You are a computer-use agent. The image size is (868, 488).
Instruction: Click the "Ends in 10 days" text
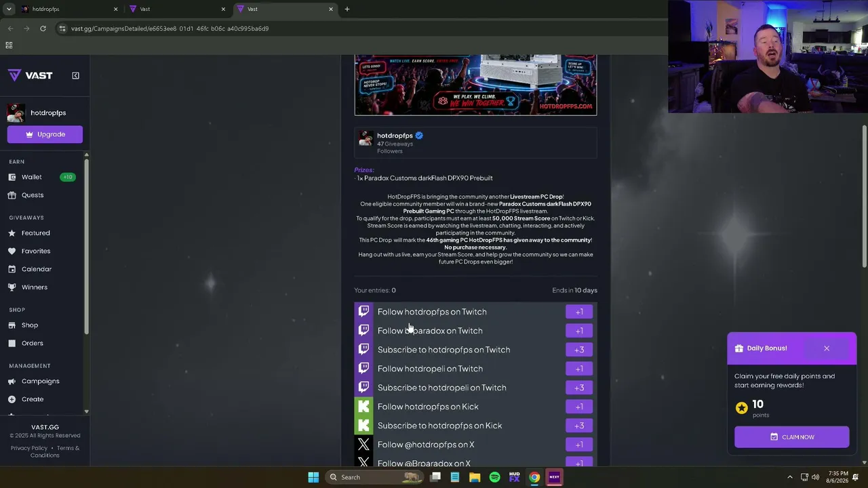point(574,290)
